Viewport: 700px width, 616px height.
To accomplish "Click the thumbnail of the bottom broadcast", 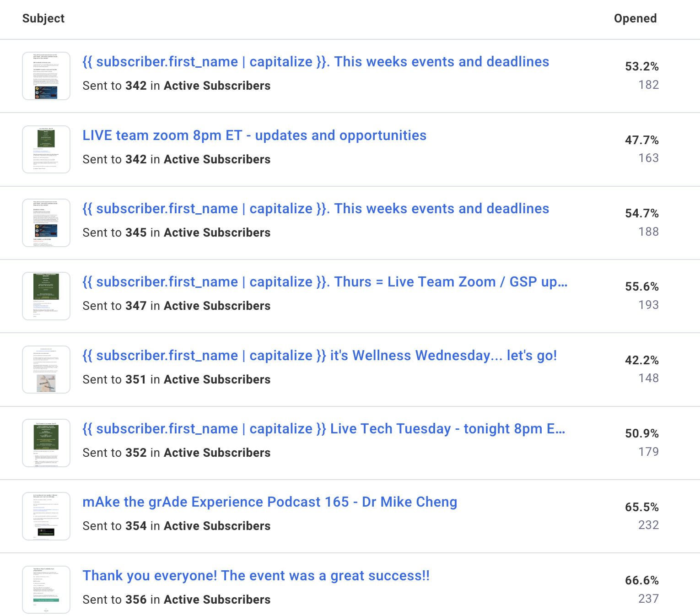I will pos(46,589).
